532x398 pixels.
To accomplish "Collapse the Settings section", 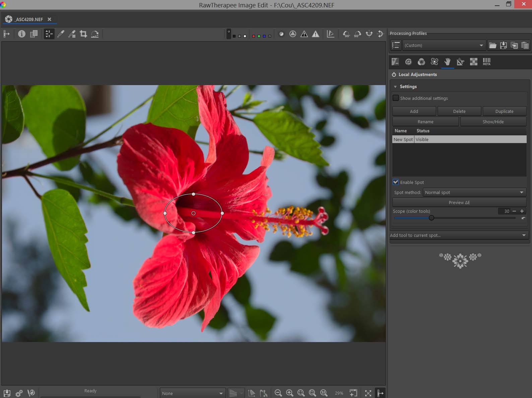I will 395,87.
